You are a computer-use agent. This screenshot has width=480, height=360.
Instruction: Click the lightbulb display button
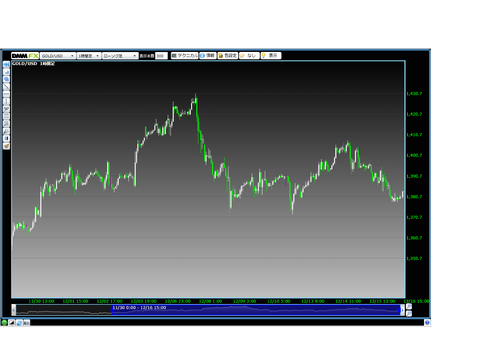click(x=271, y=56)
